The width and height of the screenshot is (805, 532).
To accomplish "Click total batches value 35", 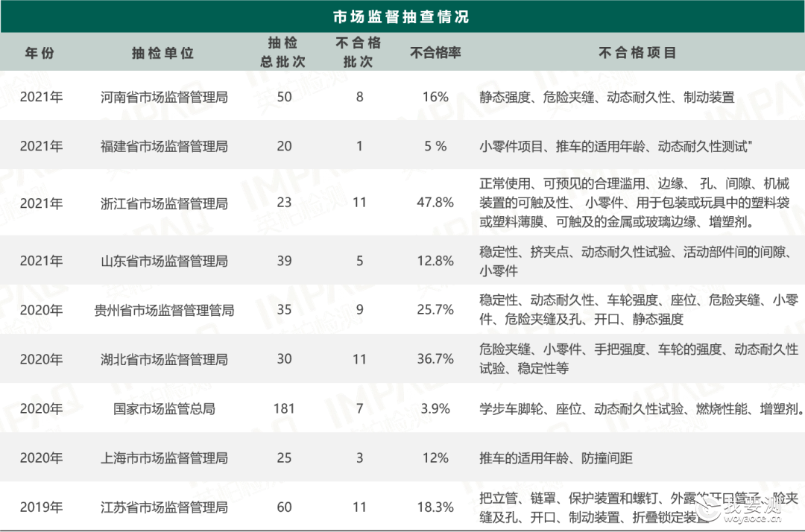I will point(285,309).
